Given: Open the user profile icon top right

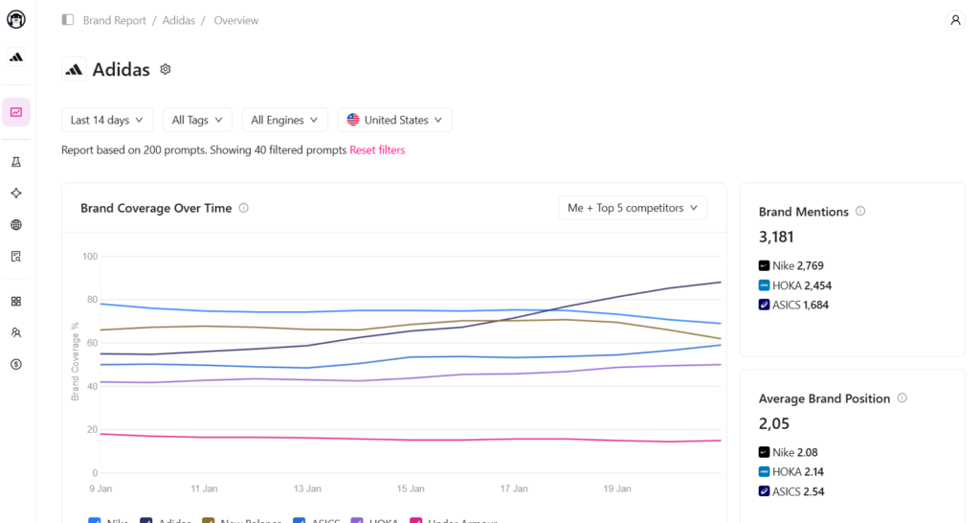Looking at the screenshot, I should click(x=955, y=20).
